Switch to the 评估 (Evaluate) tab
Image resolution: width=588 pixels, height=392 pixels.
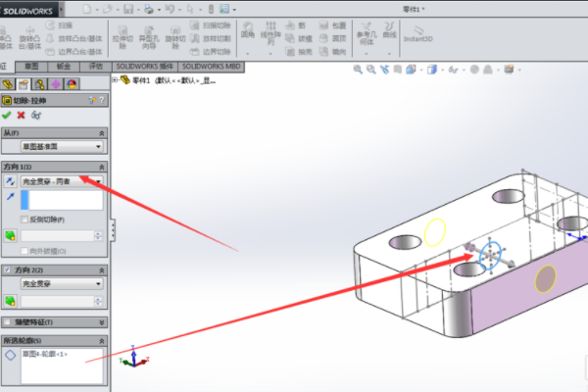(96, 67)
